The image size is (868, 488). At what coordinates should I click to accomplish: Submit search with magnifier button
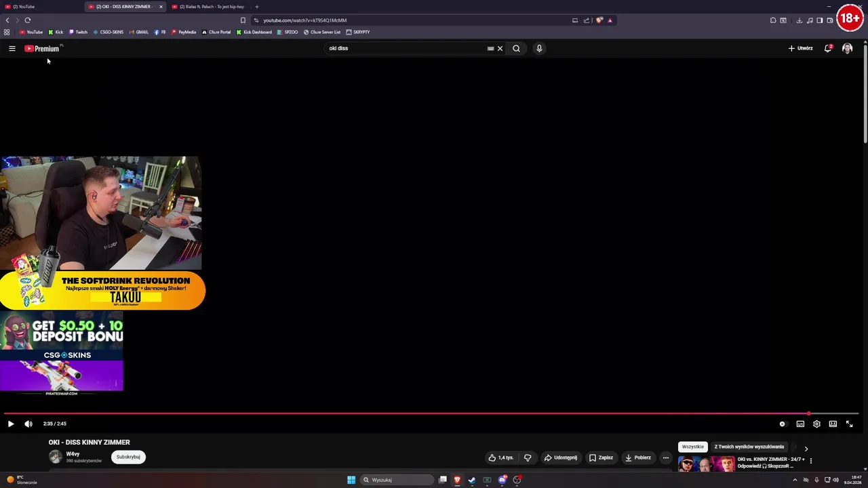pos(516,48)
